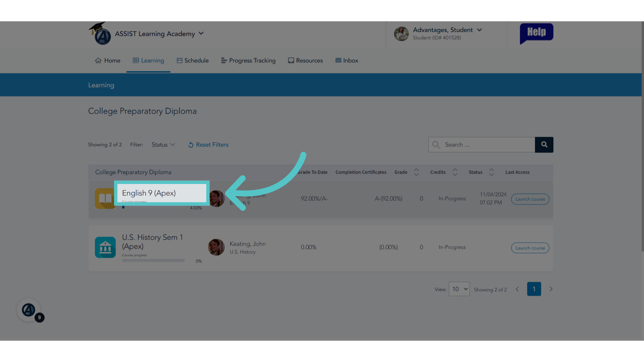Click the In-Progress status for English 9
Viewport: 644px width, 362px height.
click(x=452, y=198)
